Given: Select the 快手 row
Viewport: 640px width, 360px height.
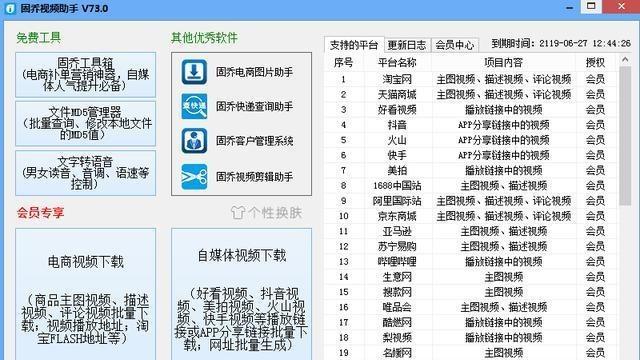Looking at the screenshot, I should pos(470,155).
